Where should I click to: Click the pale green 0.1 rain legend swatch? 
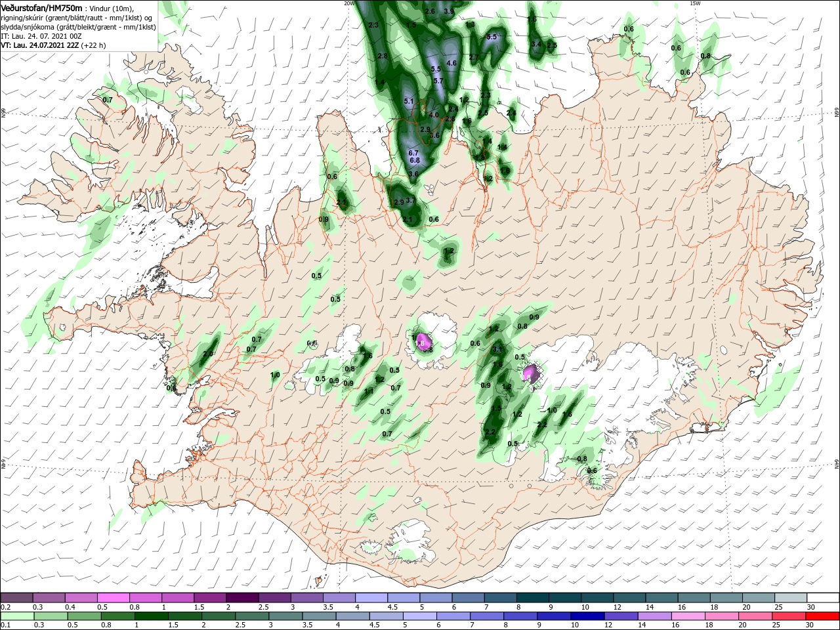pos(16,616)
